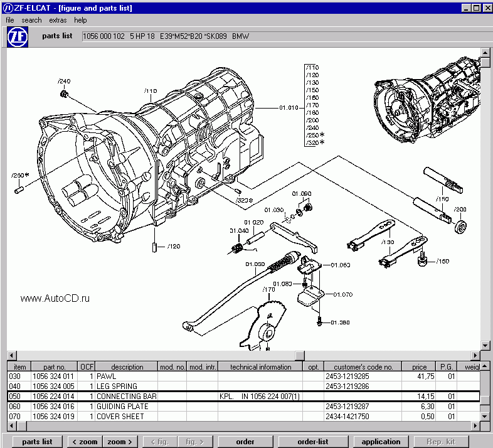Click the /240 callout label near the nut

coord(64,81)
